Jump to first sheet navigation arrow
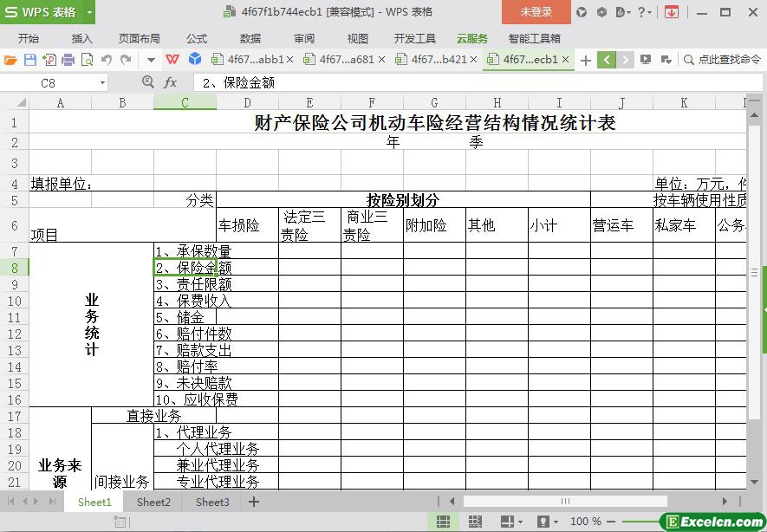 coord(10,501)
